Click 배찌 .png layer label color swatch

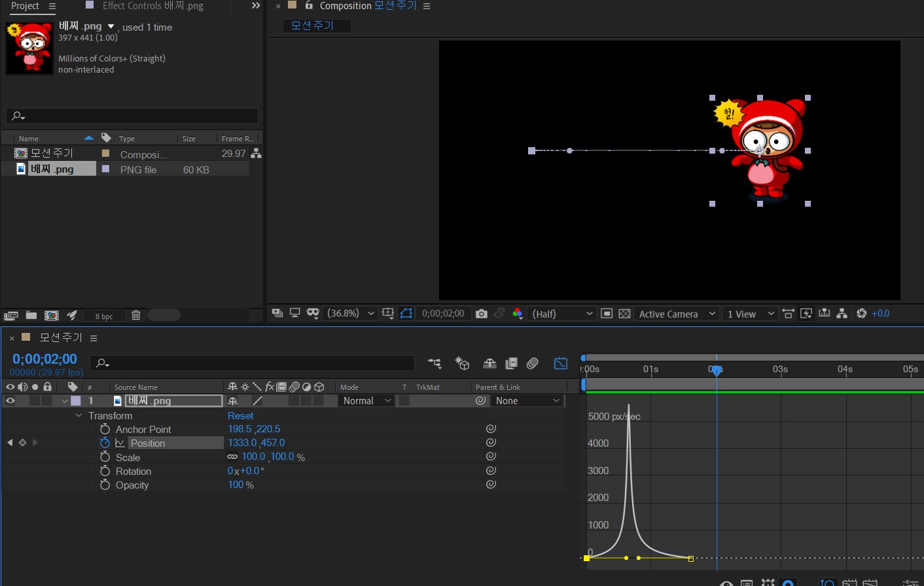tap(76, 401)
